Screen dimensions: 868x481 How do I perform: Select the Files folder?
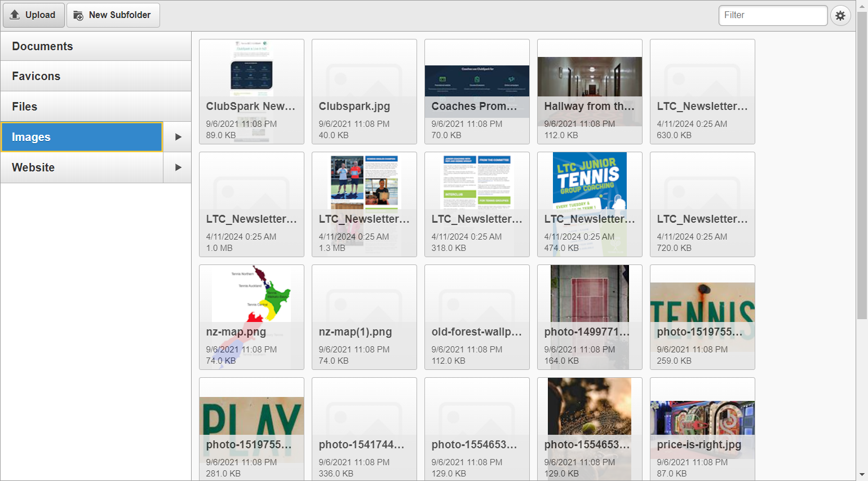[96, 107]
